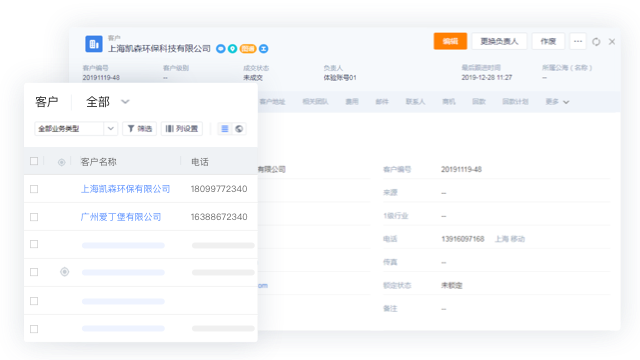Open the 广州爱丁堡有限公司 customer link
The image size is (640, 360).
[121, 217]
